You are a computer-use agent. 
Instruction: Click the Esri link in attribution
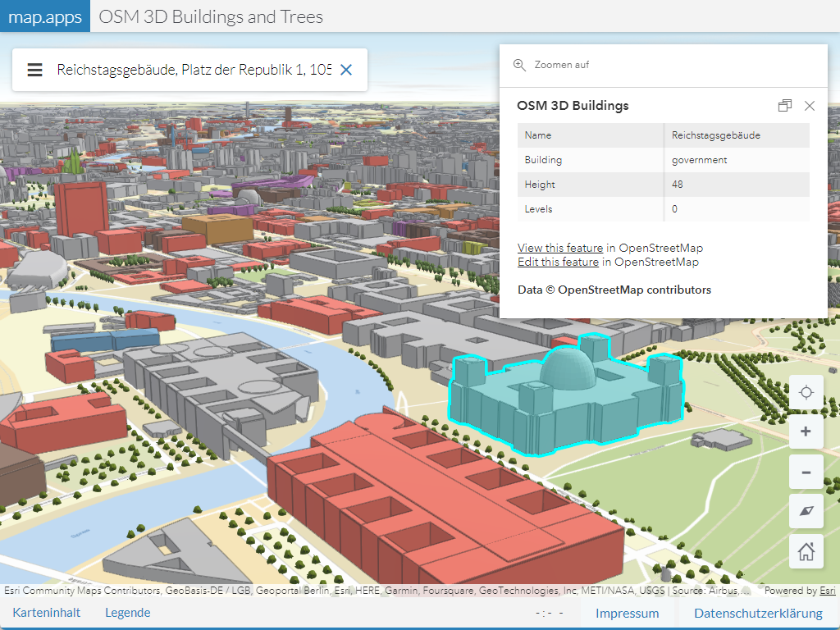(828, 591)
